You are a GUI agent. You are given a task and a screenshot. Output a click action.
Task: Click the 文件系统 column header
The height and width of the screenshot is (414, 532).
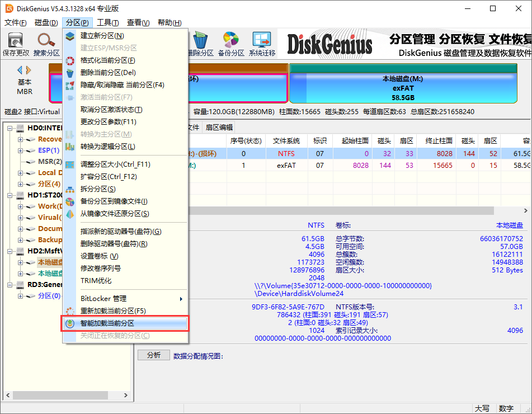pyautogui.click(x=286, y=141)
